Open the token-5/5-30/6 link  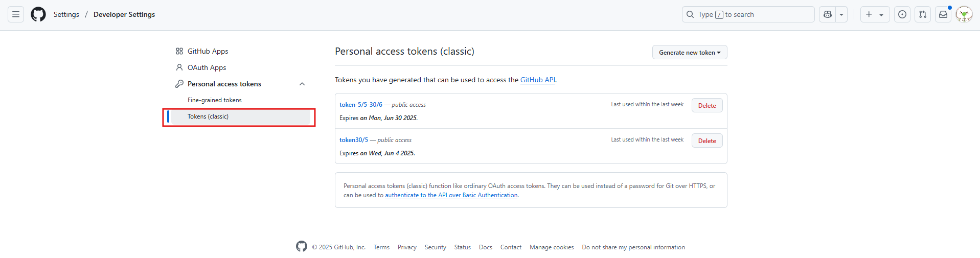click(360, 104)
